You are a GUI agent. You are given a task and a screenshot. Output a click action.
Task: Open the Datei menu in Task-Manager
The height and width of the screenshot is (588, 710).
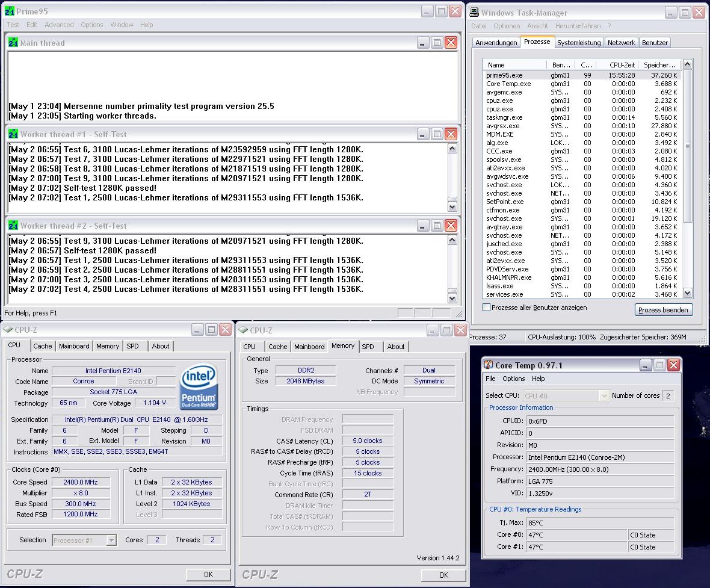478,26
